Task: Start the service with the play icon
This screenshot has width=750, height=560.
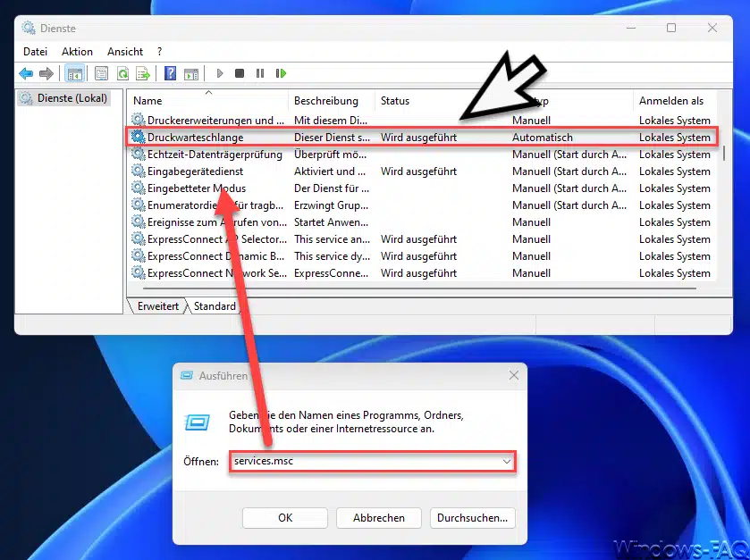Action: (220, 73)
